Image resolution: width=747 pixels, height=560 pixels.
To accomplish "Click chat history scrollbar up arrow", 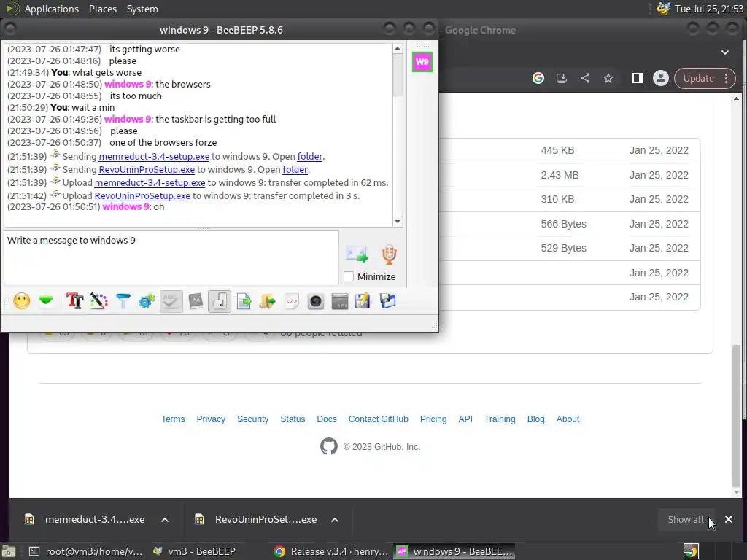I will point(398,49).
